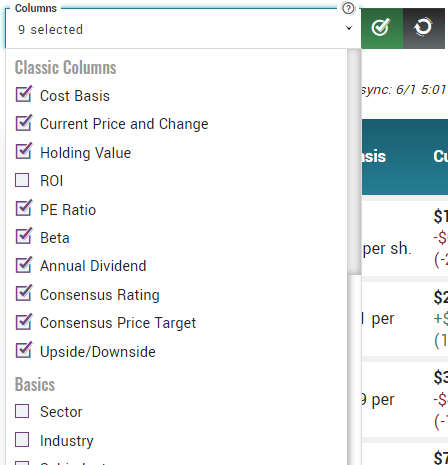Click the 'Basics' group heading
The image size is (448, 465).
35,384
